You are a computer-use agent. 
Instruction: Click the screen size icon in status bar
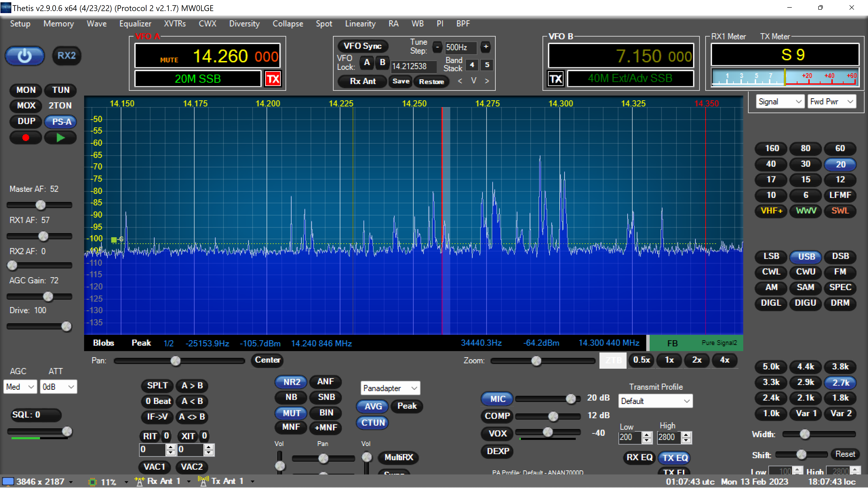8,482
